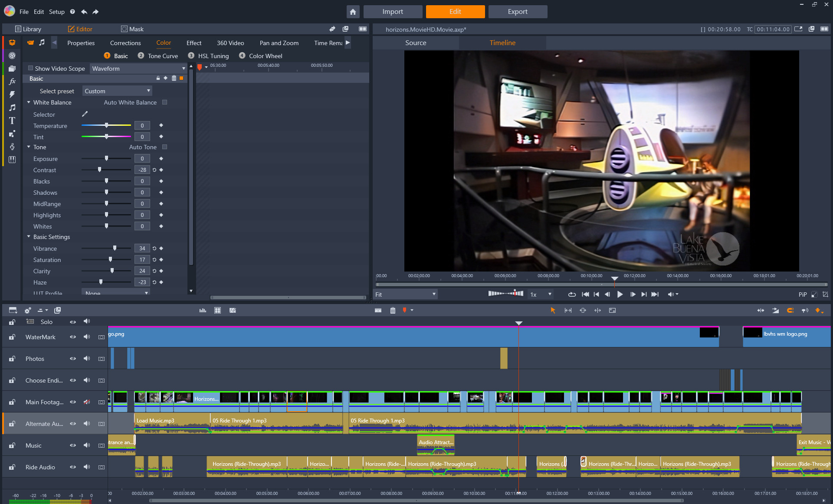Click the White Balance selector eyedropper

pos(85,114)
